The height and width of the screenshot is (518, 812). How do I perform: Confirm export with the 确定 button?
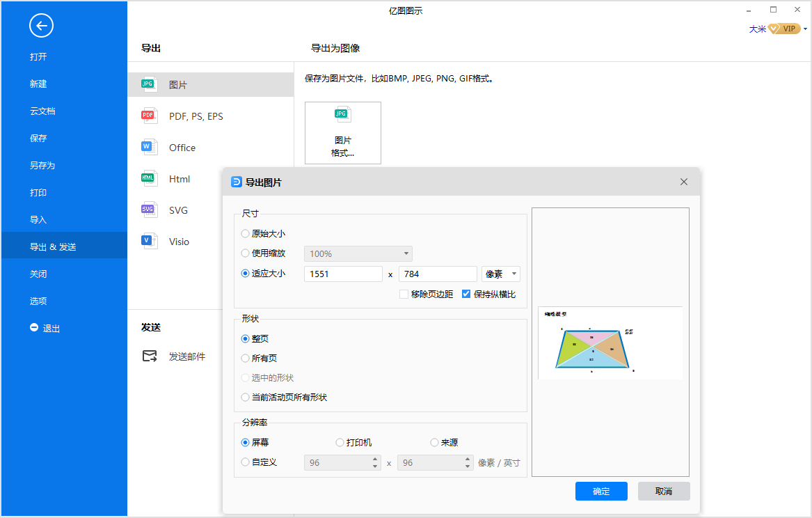(x=601, y=492)
